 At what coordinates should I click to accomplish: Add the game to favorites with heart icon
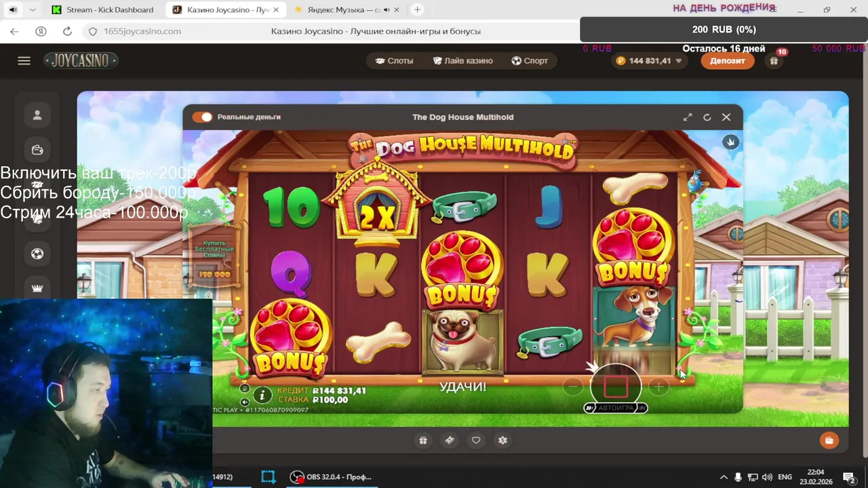[x=476, y=441]
